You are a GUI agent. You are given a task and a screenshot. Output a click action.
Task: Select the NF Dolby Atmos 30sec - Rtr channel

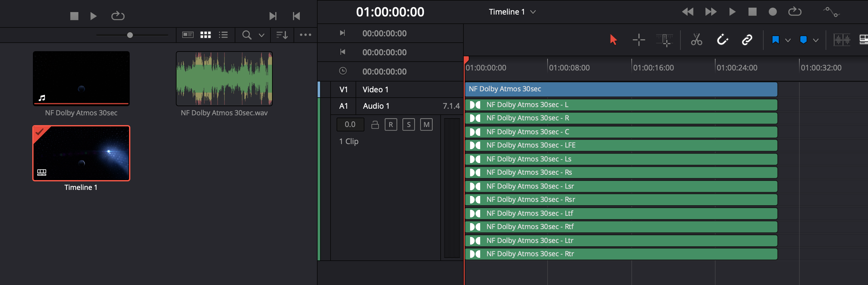pos(621,254)
